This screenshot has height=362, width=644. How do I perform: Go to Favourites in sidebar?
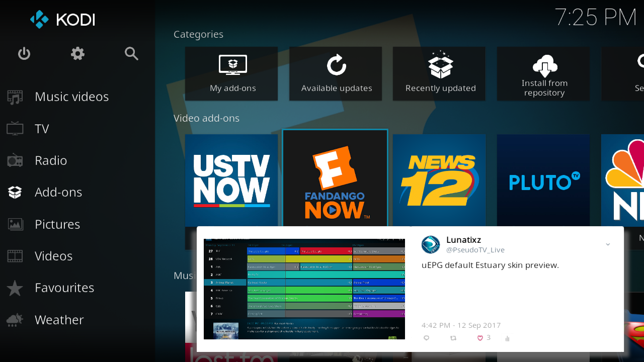[64, 288]
